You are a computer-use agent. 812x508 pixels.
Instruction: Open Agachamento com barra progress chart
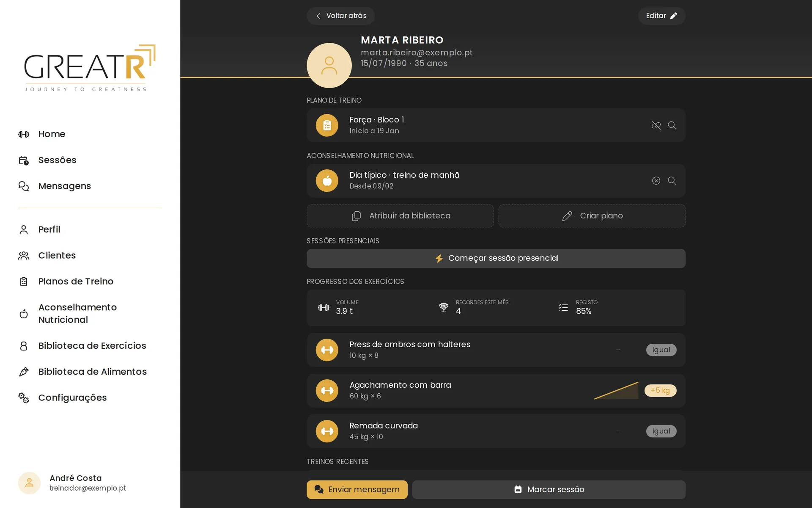[x=616, y=390]
